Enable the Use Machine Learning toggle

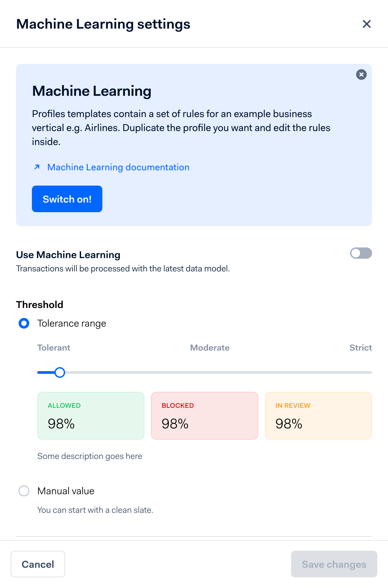pyautogui.click(x=361, y=253)
